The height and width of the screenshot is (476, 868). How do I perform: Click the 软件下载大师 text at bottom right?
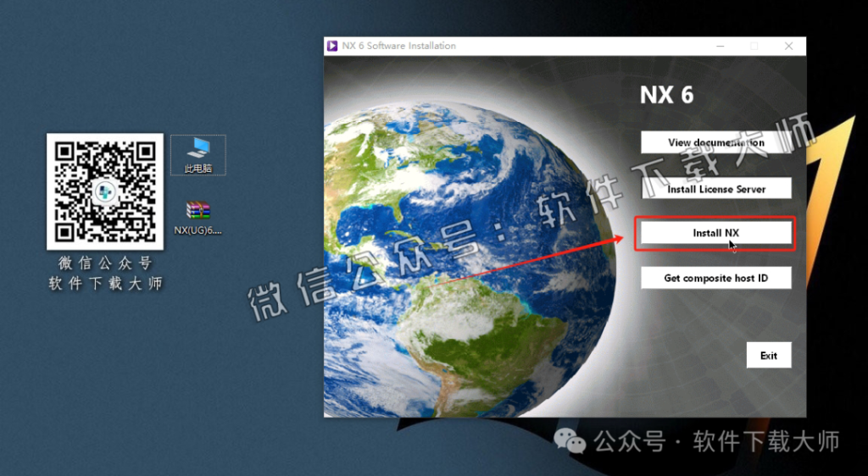tap(765, 441)
